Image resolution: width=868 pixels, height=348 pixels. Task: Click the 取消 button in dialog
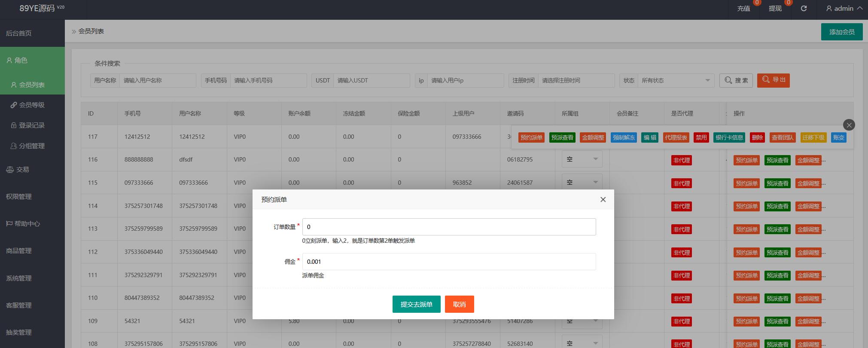(x=459, y=304)
